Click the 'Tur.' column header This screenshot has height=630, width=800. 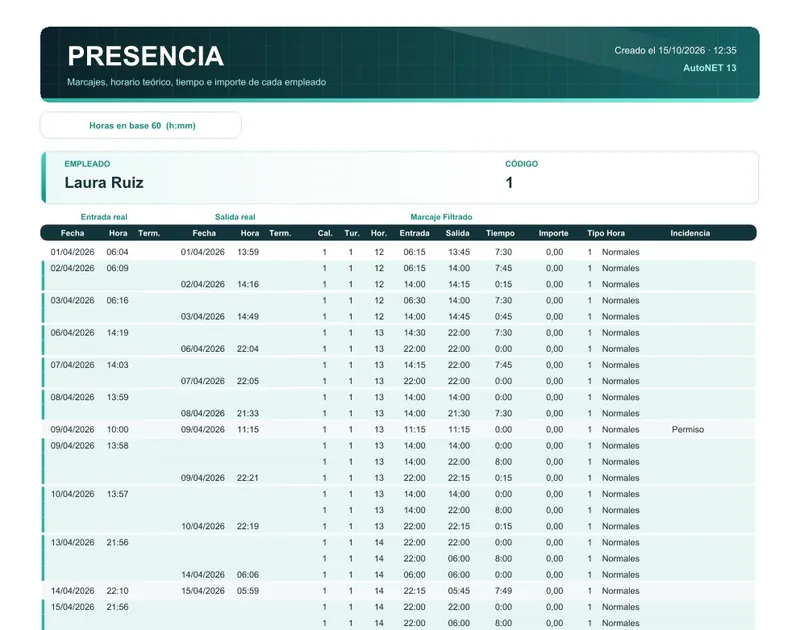(x=352, y=233)
